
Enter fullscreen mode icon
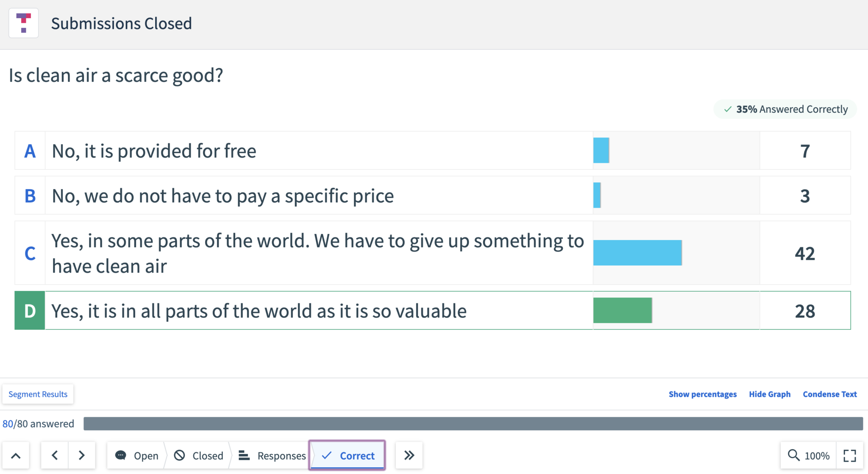click(x=850, y=455)
